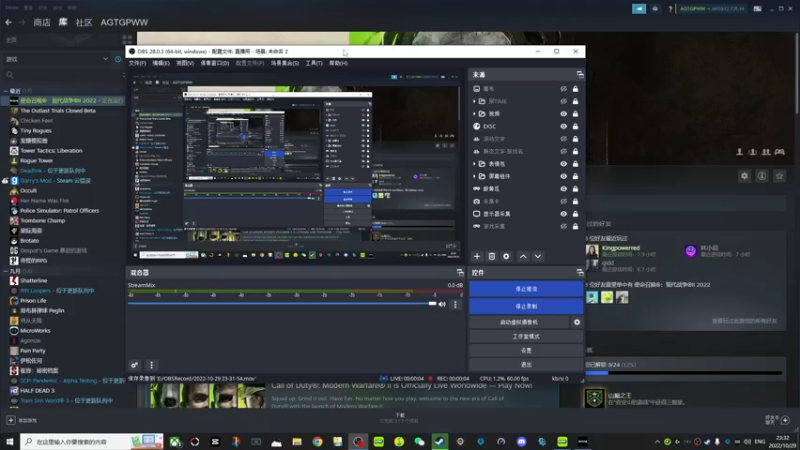This screenshot has width=800, height=450.
Task: Open virtual camera settings gear
Action: click(x=577, y=322)
